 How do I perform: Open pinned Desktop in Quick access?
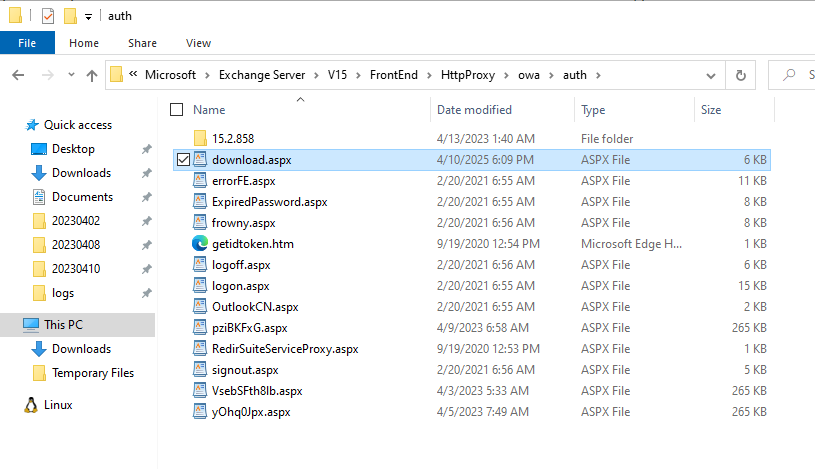[x=73, y=149]
